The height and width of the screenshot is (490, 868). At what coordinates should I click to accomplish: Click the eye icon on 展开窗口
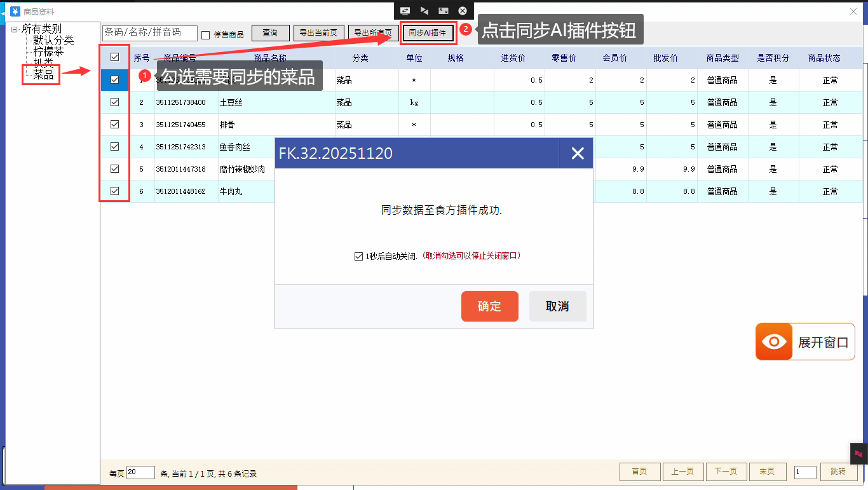[x=774, y=342]
